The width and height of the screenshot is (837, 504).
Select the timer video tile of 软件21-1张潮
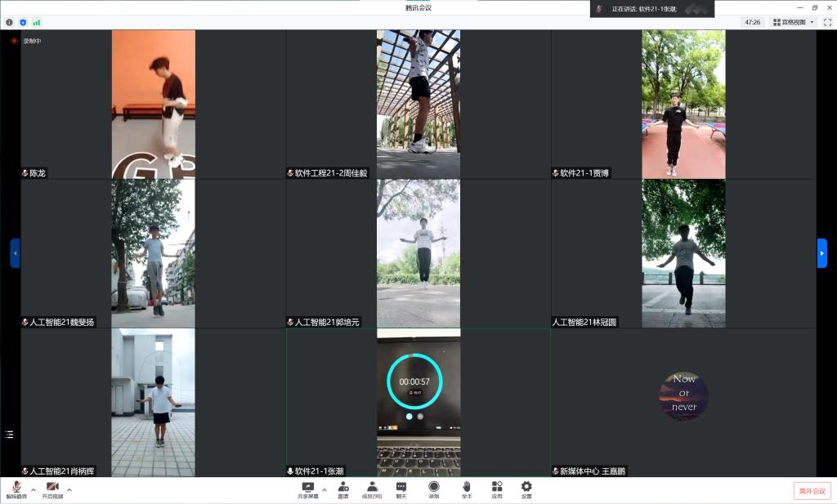418,400
